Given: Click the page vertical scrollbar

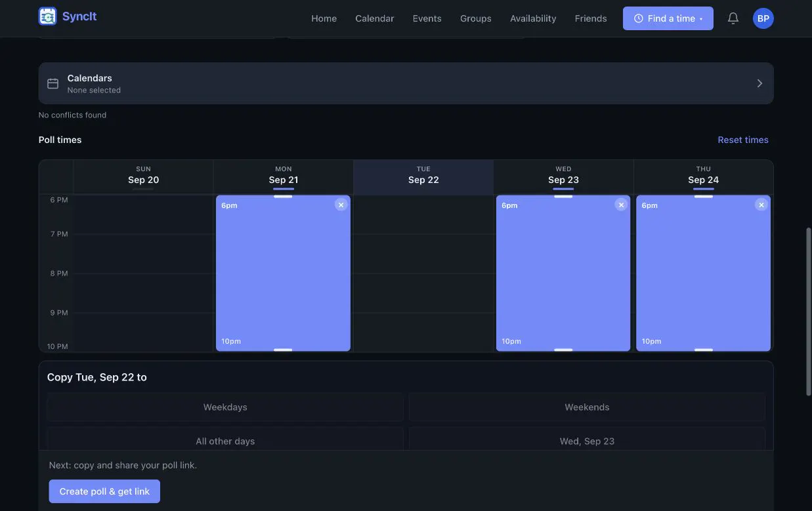Looking at the screenshot, I should (x=808, y=312).
